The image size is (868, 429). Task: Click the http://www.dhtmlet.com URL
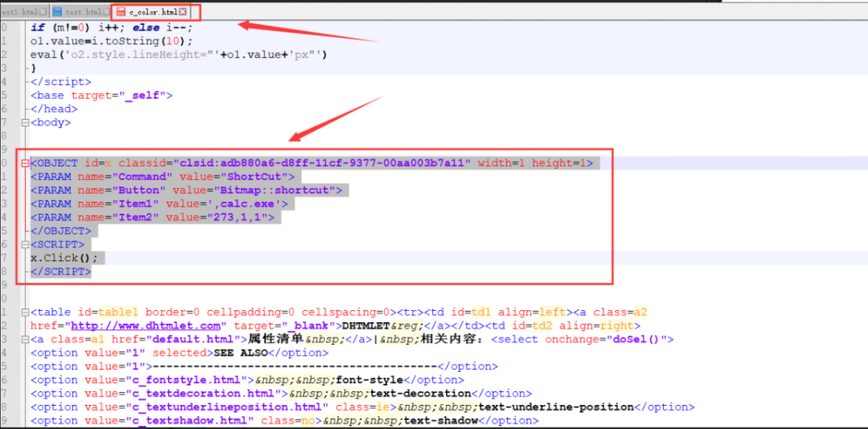pyautogui.click(x=145, y=326)
